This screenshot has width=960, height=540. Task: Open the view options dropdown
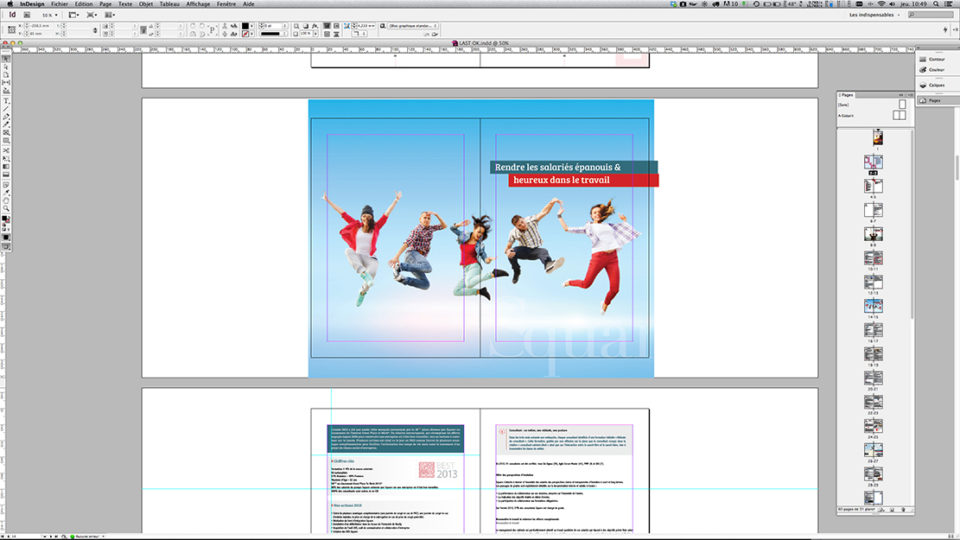73,15
